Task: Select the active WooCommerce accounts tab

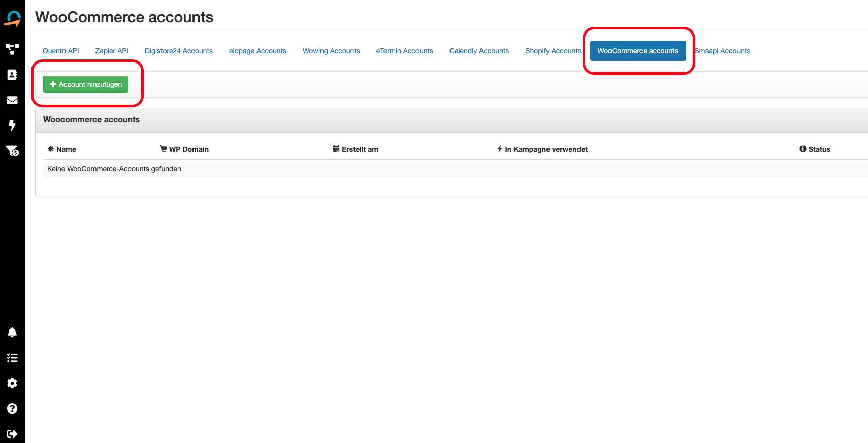Action: [x=638, y=51]
